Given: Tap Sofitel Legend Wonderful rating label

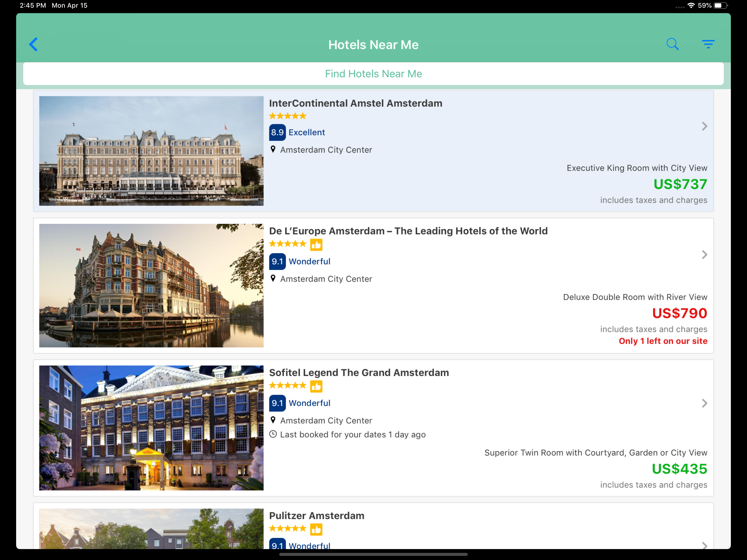Looking at the screenshot, I should click(x=309, y=403).
